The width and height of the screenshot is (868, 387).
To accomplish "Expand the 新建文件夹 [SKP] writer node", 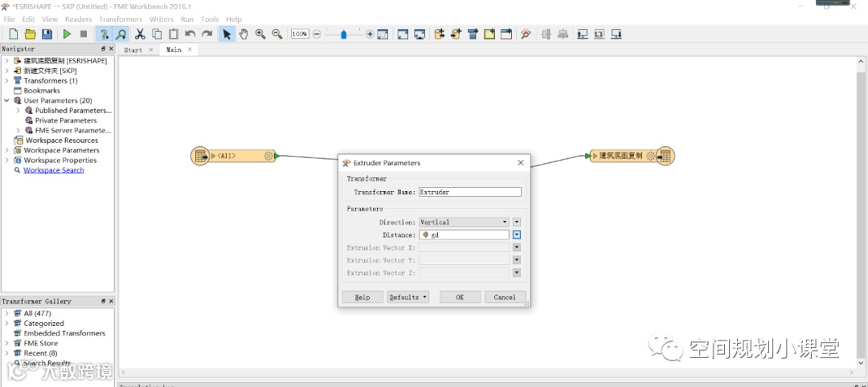I will click(x=6, y=71).
